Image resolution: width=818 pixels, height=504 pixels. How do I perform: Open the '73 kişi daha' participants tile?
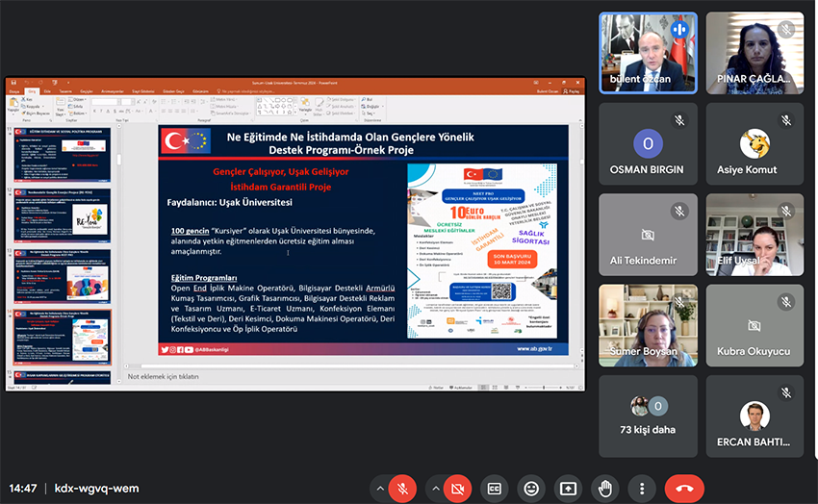pyautogui.click(x=647, y=416)
